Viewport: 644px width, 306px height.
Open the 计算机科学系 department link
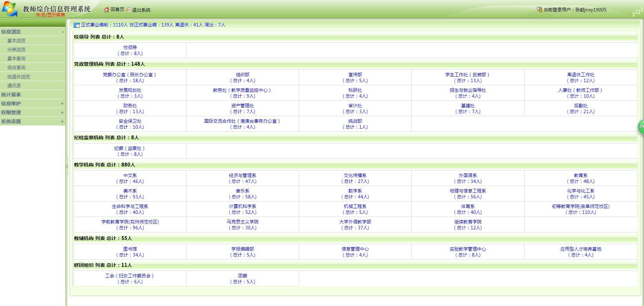[x=242, y=206]
